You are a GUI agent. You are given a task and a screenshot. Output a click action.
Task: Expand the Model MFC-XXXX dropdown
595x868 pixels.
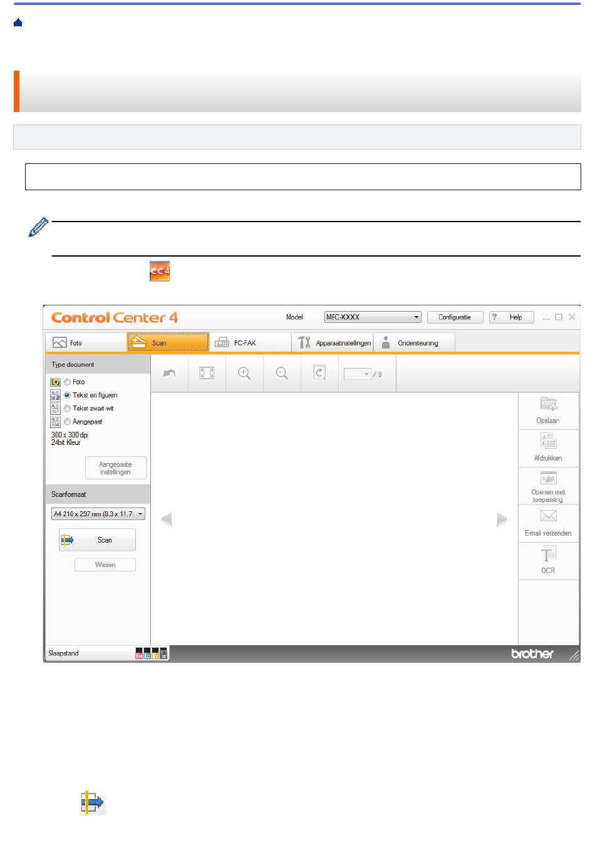tap(373, 317)
